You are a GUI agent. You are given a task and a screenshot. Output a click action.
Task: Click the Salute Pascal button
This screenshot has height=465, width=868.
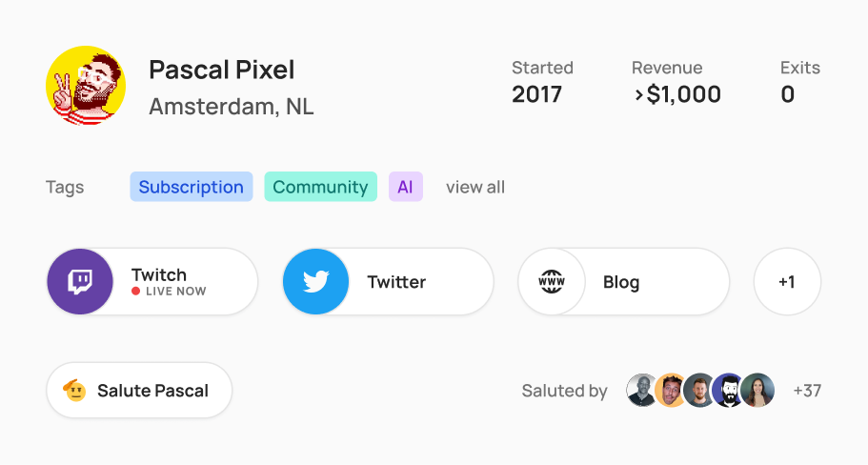[139, 391]
